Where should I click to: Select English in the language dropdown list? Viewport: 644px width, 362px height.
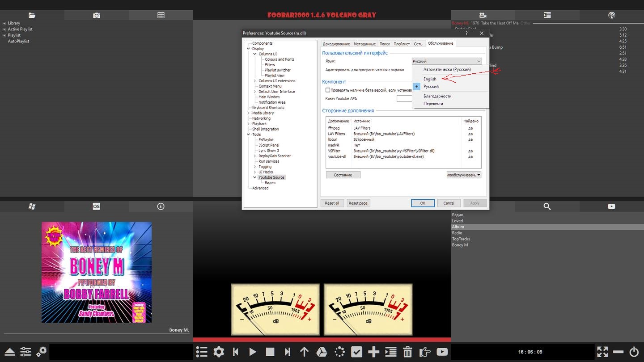pyautogui.click(x=430, y=79)
